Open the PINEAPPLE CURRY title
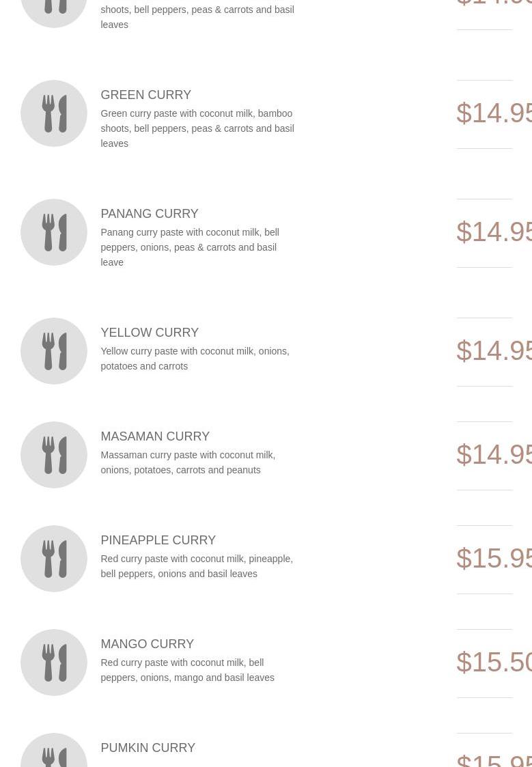Image resolution: width=532 pixels, height=767 pixels. tap(158, 540)
